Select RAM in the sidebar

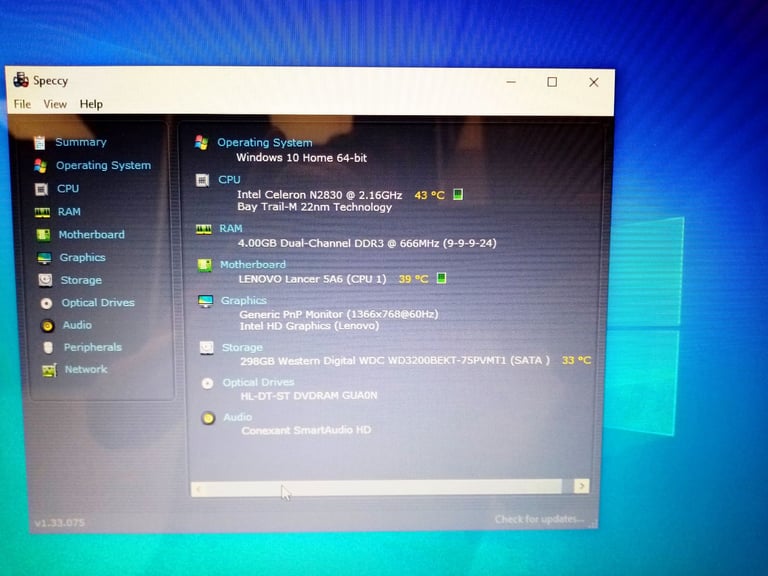coord(69,212)
